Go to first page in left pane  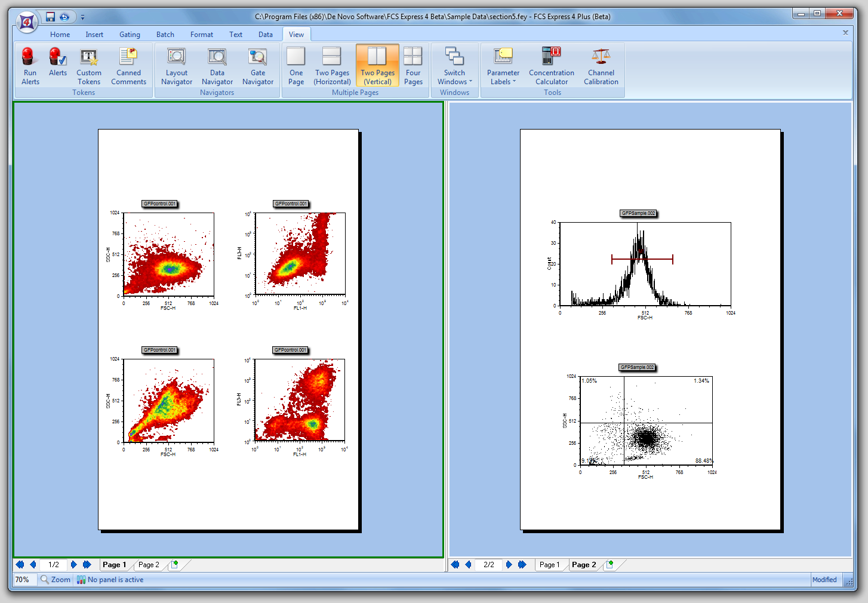[x=20, y=564]
